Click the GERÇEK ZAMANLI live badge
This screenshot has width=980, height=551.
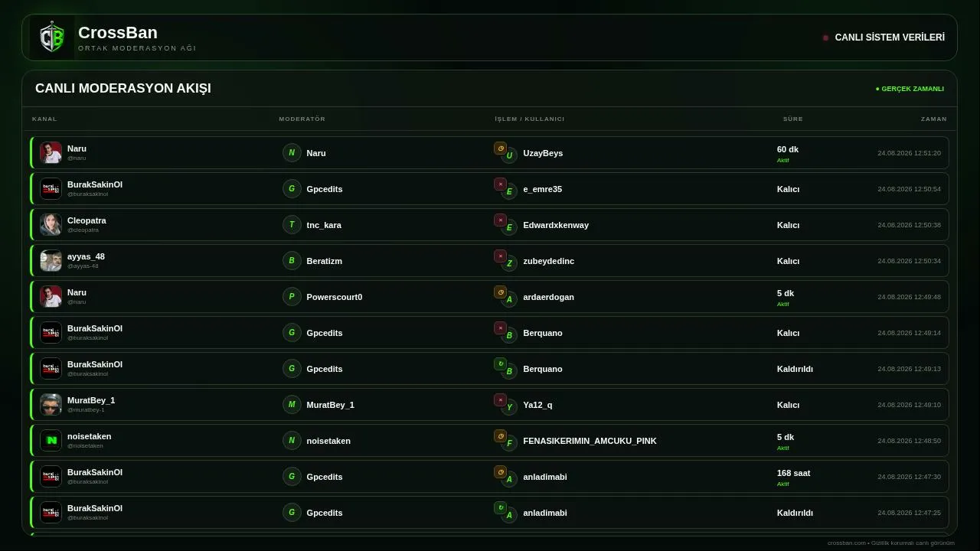tap(910, 89)
